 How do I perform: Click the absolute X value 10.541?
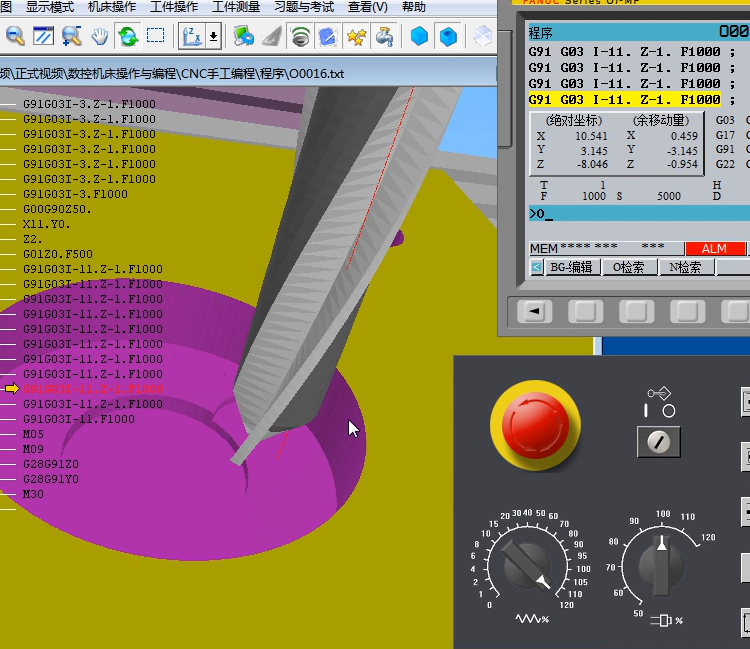coord(591,136)
